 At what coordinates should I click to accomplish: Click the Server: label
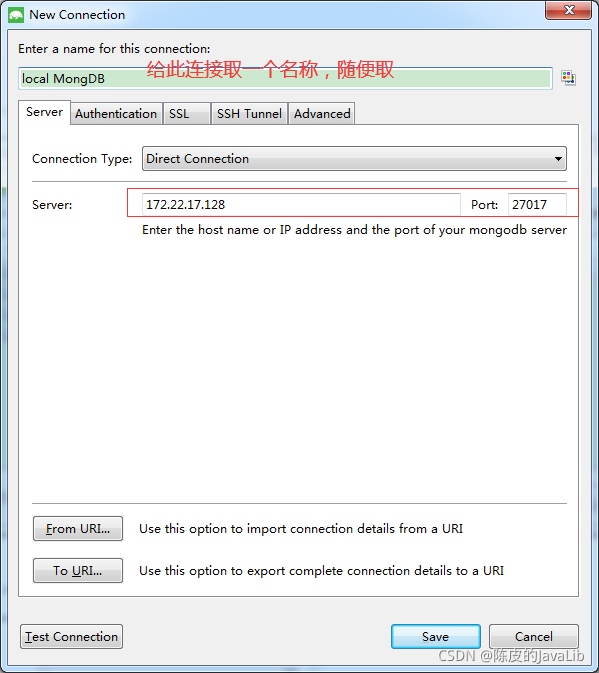tap(52, 205)
